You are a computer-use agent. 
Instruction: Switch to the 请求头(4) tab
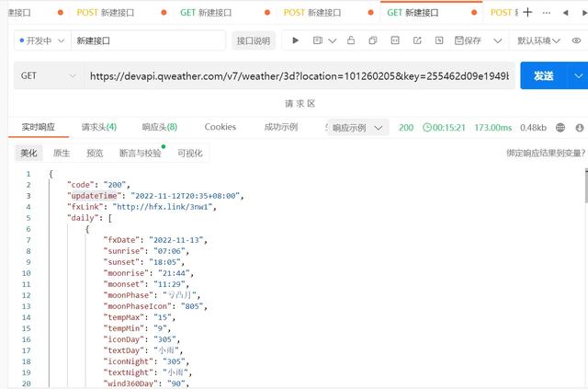tap(98, 127)
